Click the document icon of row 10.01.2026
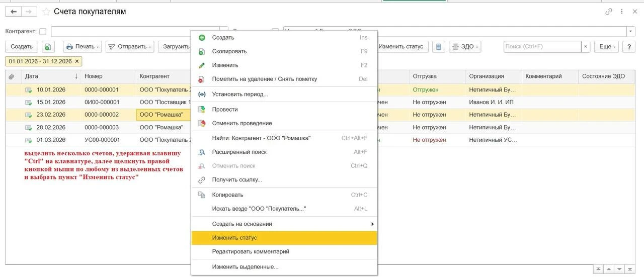644x277 pixels. point(29,90)
